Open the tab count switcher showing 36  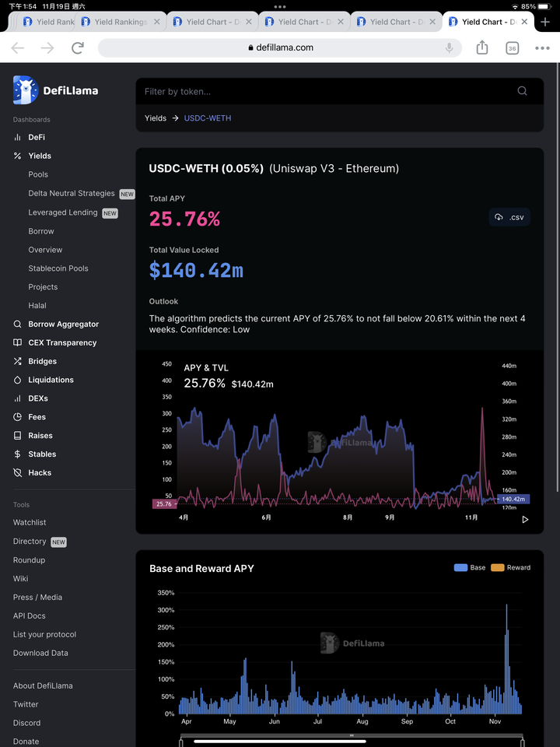[x=512, y=48]
